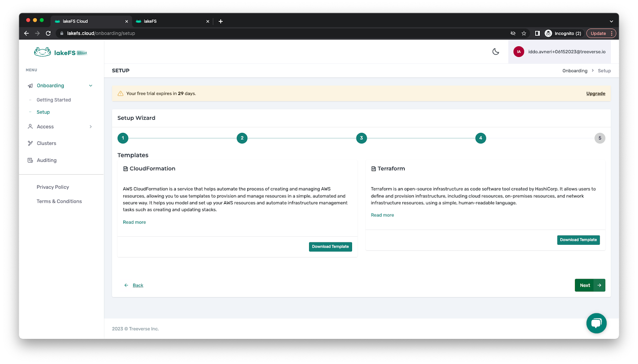Jump to wizard step 5
This screenshot has width=638, height=364.
coord(600,138)
